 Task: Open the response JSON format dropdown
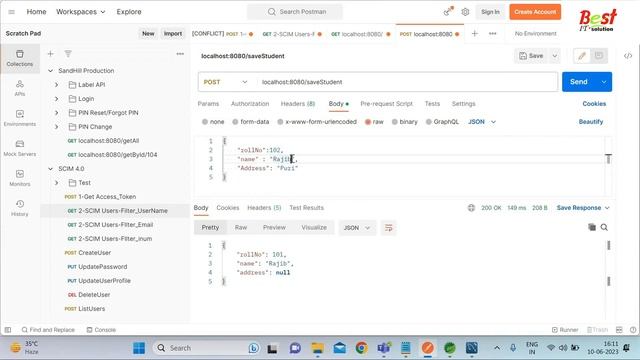coord(357,228)
